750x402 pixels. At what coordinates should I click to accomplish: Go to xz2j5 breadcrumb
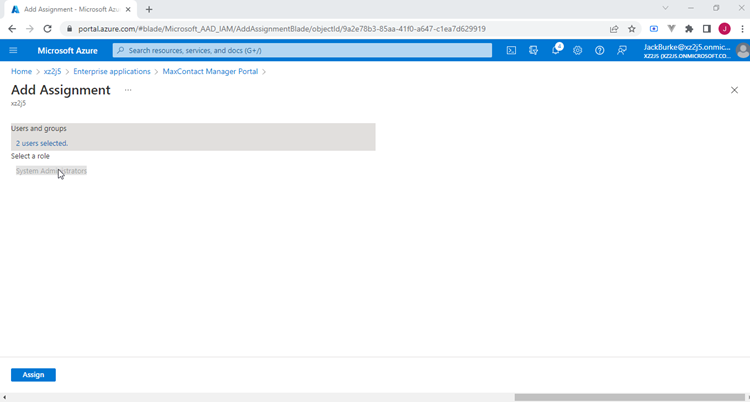[x=53, y=71]
